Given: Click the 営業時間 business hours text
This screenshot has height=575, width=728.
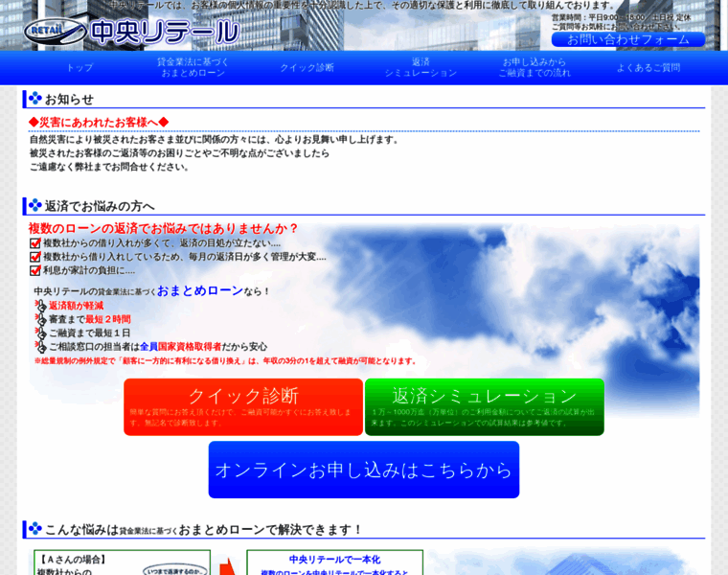Looking at the screenshot, I should [x=622, y=17].
